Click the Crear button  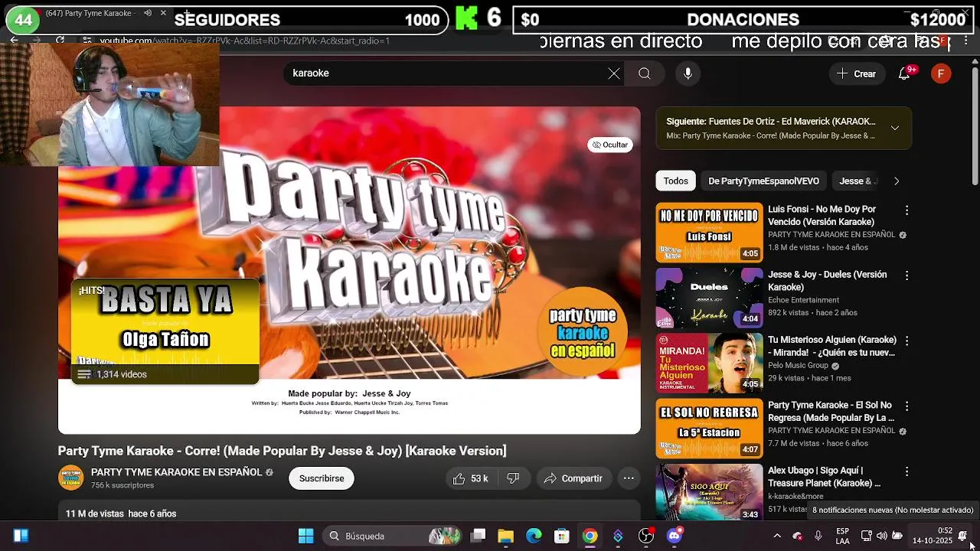[x=856, y=73]
